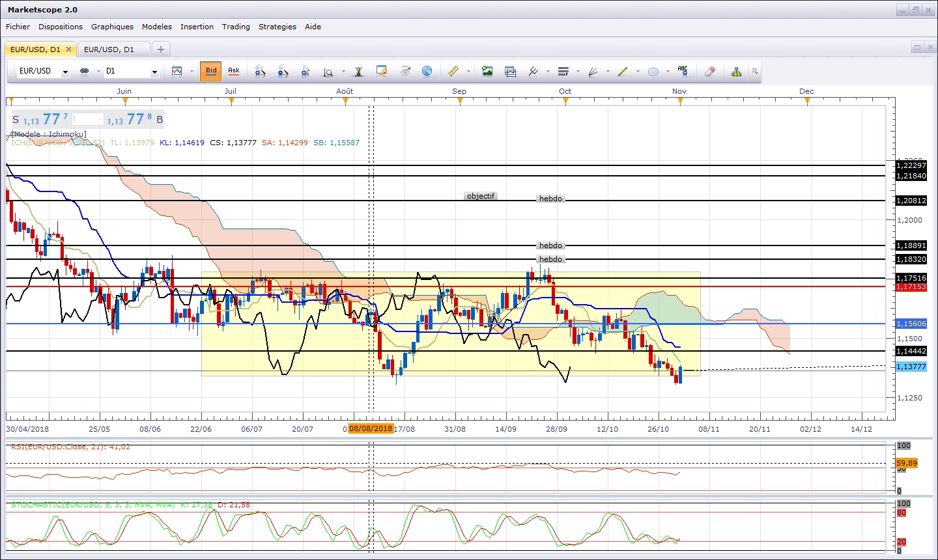Select the green trend line tool
This screenshot has height=560, width=938.
pos(623,72)
